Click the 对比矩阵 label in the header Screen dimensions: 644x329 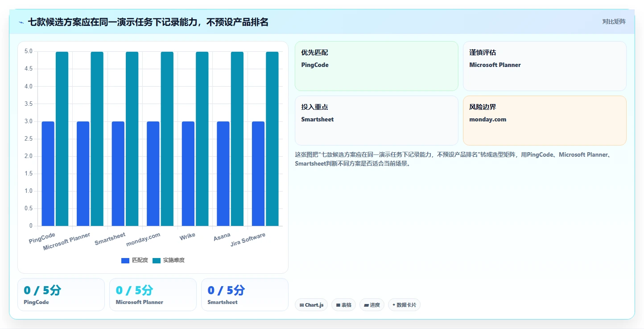pos(614,22)
